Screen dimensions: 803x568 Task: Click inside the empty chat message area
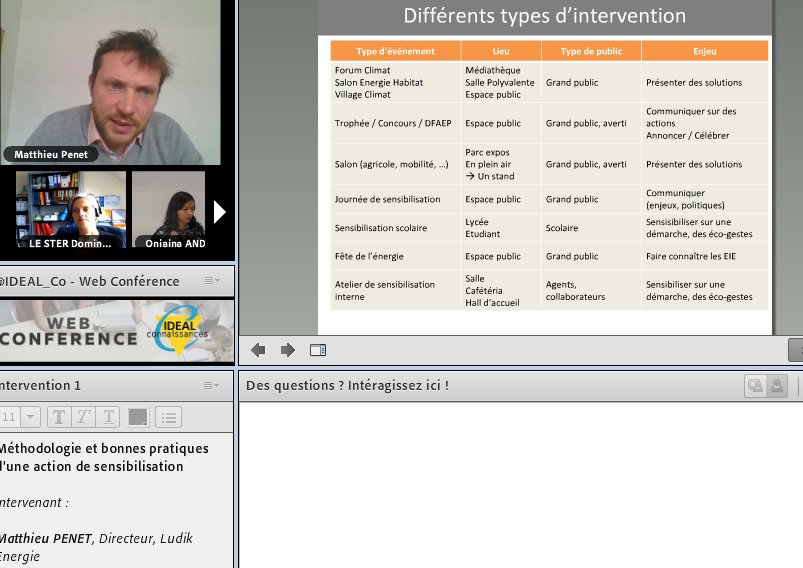[x=521, y=485]
